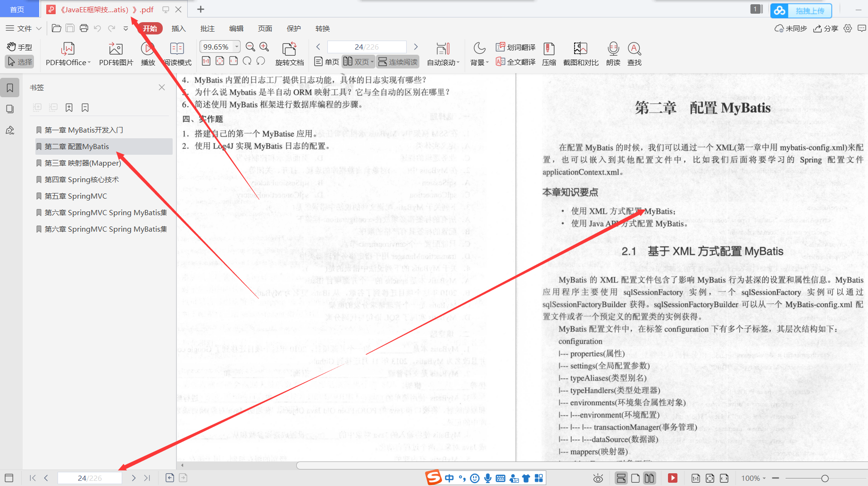
Task: Open the 截图和对比 screenshot compare tool
Action: coord(581,54)
